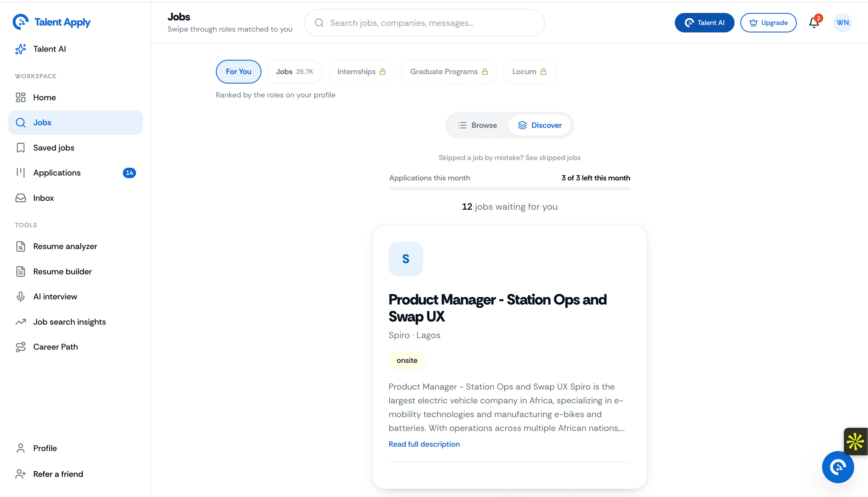The width and height of the screenshot is (868, 497).
Task: Click the 14 applications count badge
Action: click(129, 173)
